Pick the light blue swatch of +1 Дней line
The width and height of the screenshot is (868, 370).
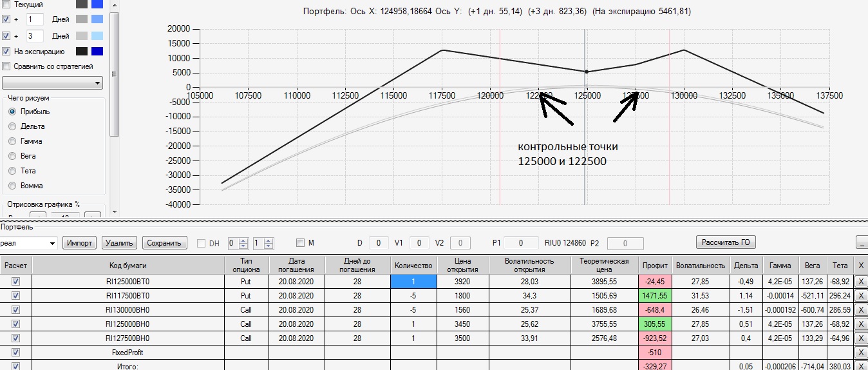[x=97, y=19]
